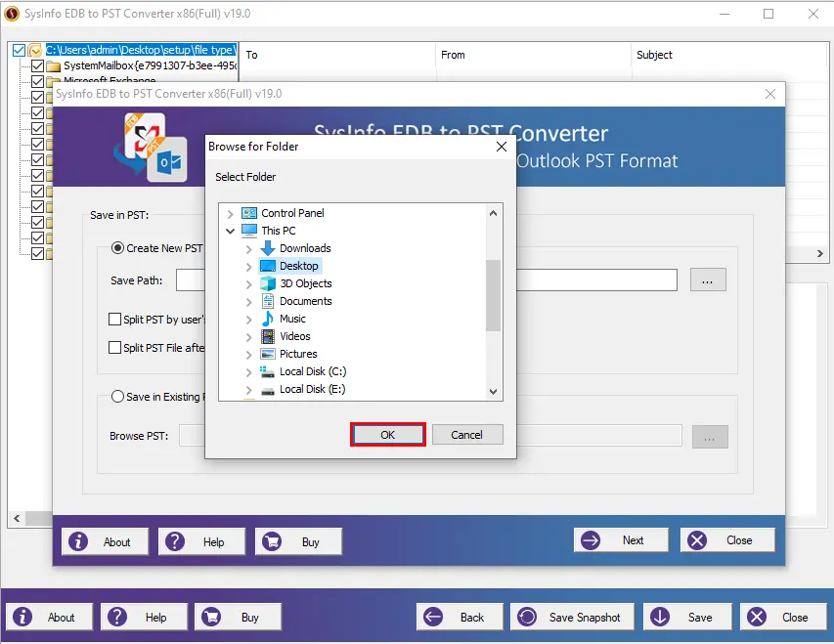Click Save Path browse button
Image resolution: width=834 pixels, height=644 pixels.
pyautogui.click(x=708, y=279)
